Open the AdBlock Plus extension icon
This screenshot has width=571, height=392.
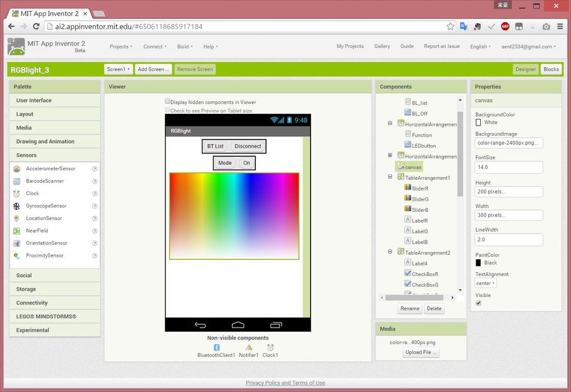[x=505, y=26]
